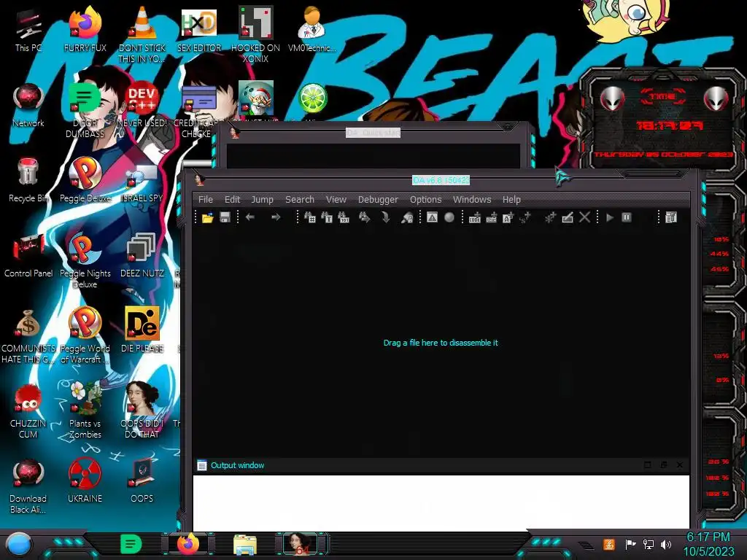Click the search text binoculars icon
Viewport: 747px width, 560px height.
327,217
